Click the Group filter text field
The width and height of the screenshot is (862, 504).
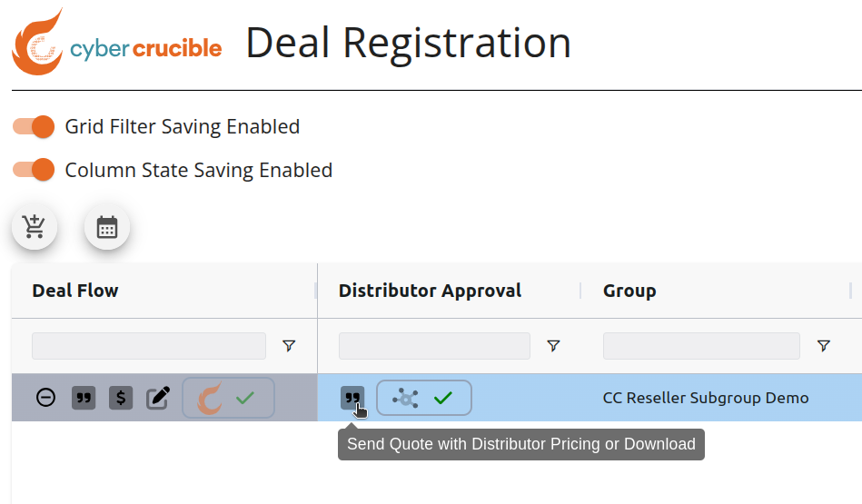(701, 346)
